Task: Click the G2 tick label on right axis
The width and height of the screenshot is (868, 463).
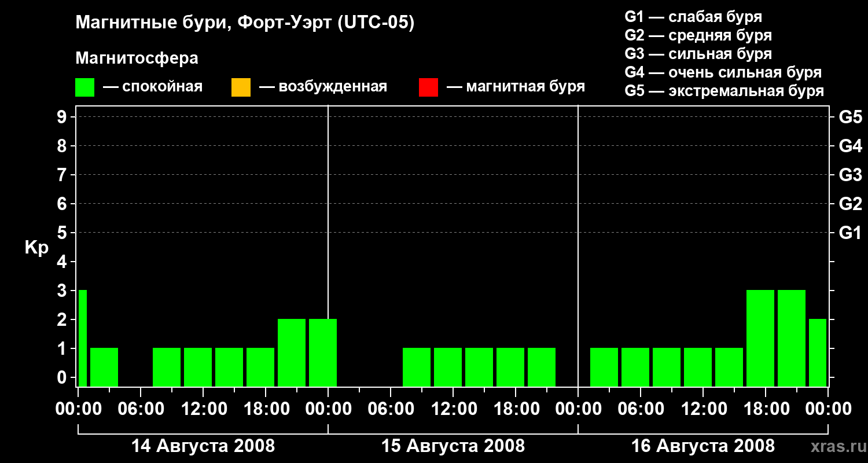Action: coord(850,204)
